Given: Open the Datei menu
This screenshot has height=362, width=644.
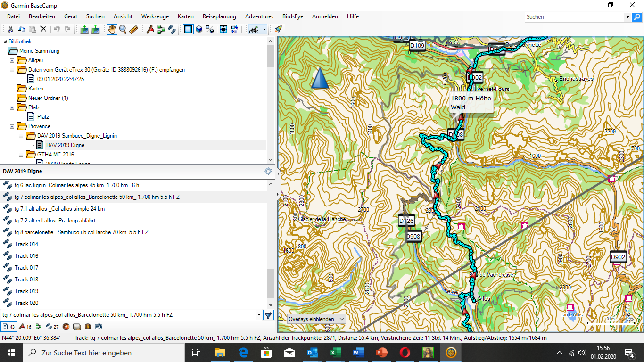Looking at the screenshot, I should click(x=13, y=16).
